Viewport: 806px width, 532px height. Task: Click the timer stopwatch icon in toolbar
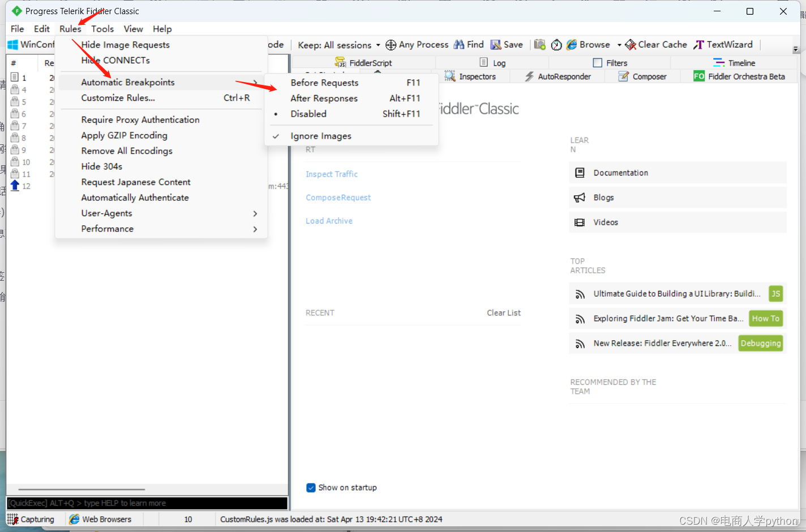[556, 45]
